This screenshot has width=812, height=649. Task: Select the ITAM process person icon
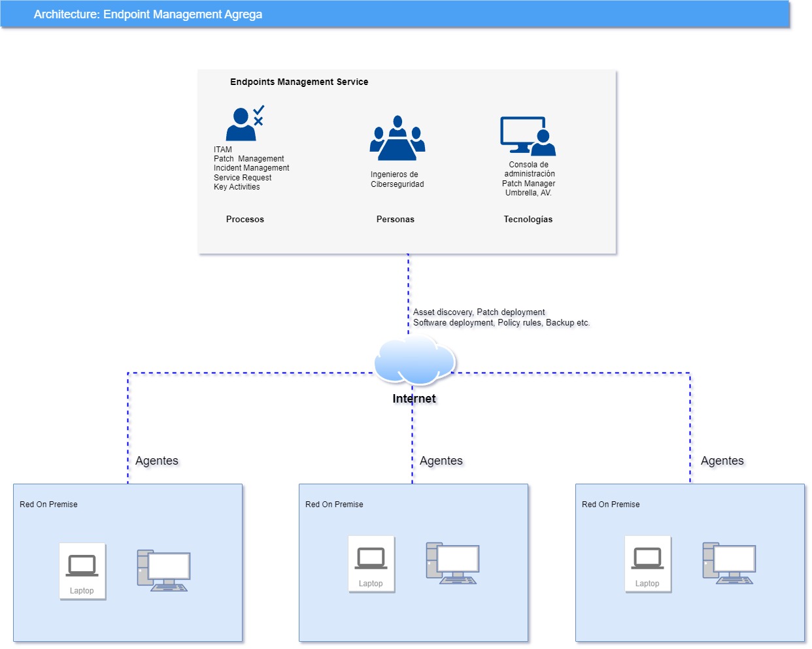point(241,124)
